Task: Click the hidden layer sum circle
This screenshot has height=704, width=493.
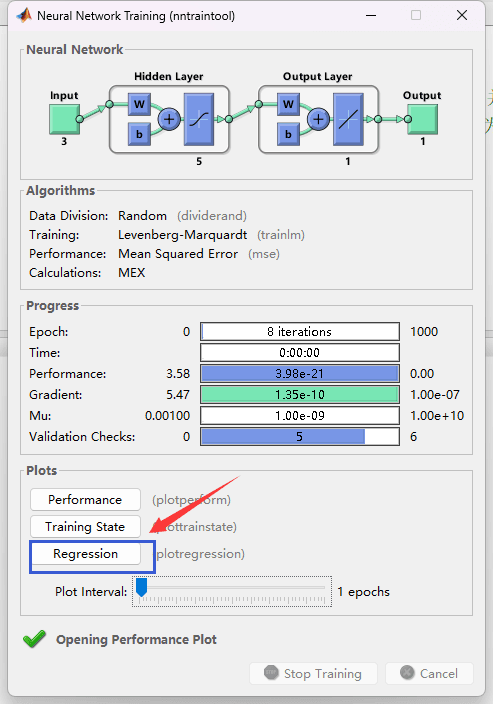Action: 169,119
